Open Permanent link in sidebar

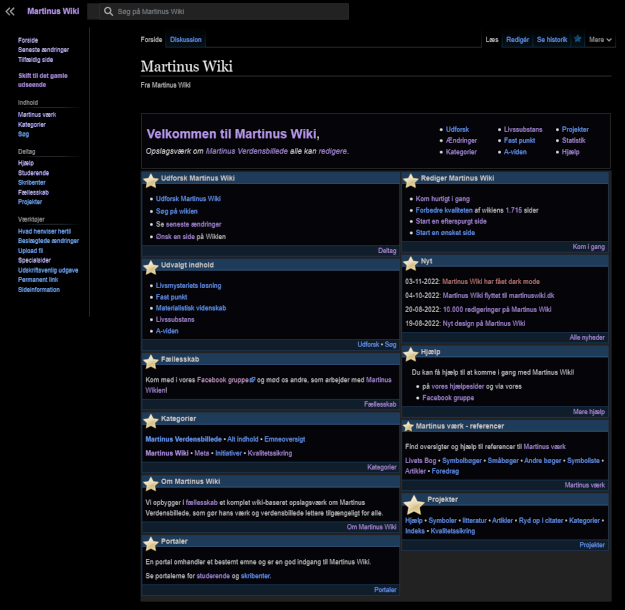point(38,280)
